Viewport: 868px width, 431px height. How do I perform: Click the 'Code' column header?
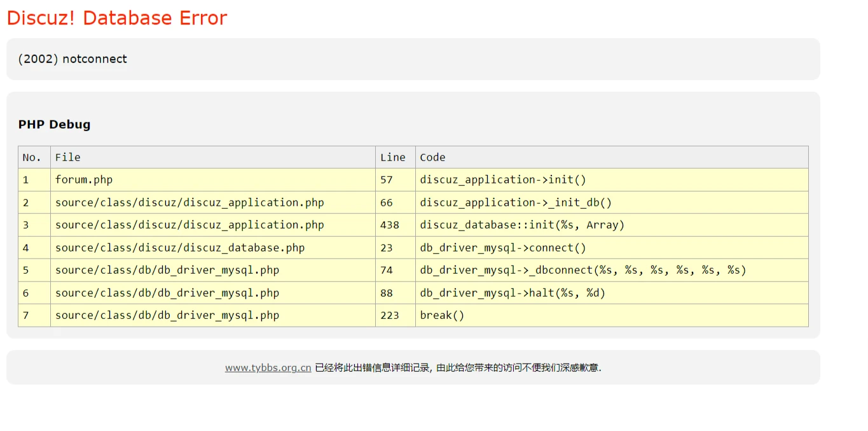pyautogui.click(x=612, y=157)
